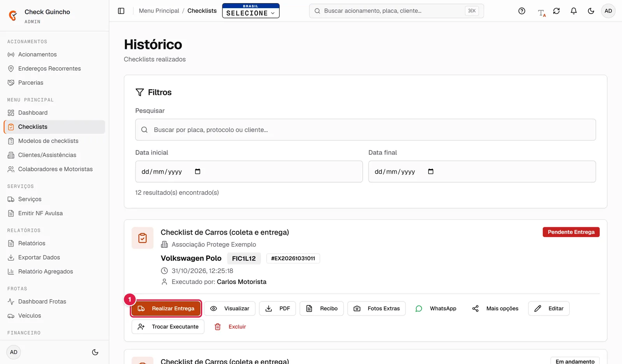This screenshot has height=364, width=622.
Task: Click the refresh sync icon
Action: (556, 11)
